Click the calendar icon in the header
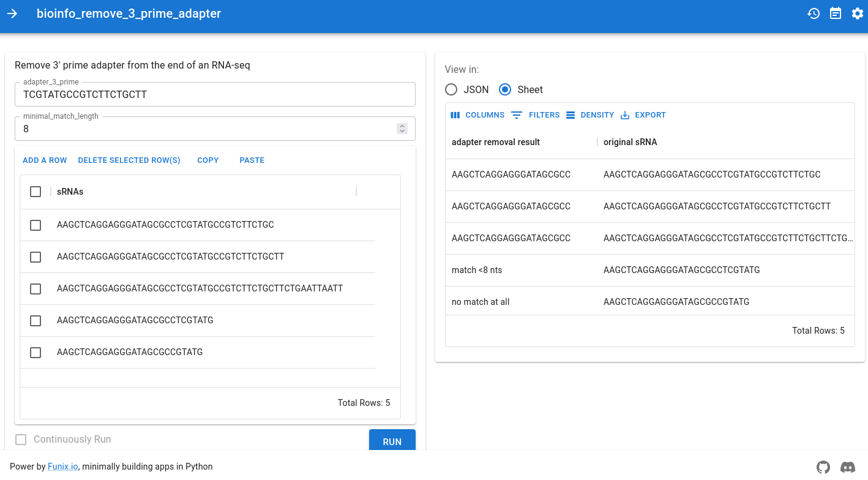Screen dimensions: 868x480 click(x=836, y=13)
